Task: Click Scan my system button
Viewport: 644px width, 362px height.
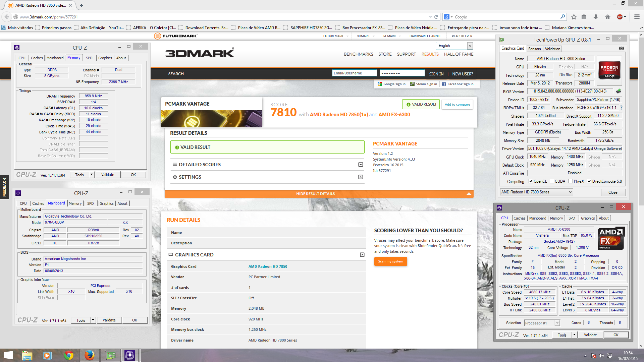Action: click(390, 261)
